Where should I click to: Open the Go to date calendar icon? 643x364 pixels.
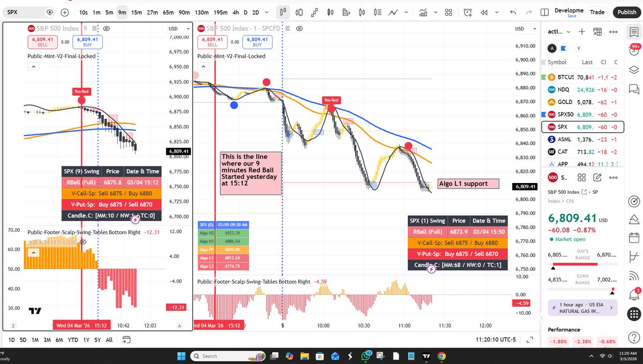pyautogui.click(x=126, y=339)
